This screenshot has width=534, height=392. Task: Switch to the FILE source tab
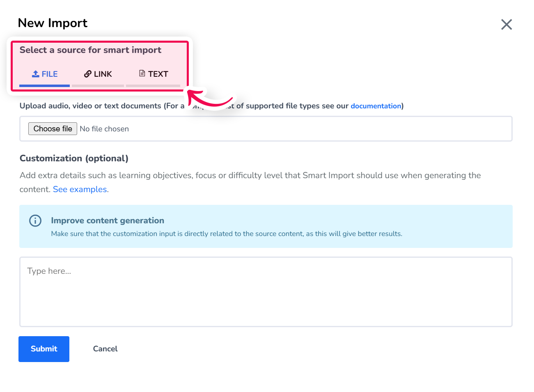pos(45,74)
